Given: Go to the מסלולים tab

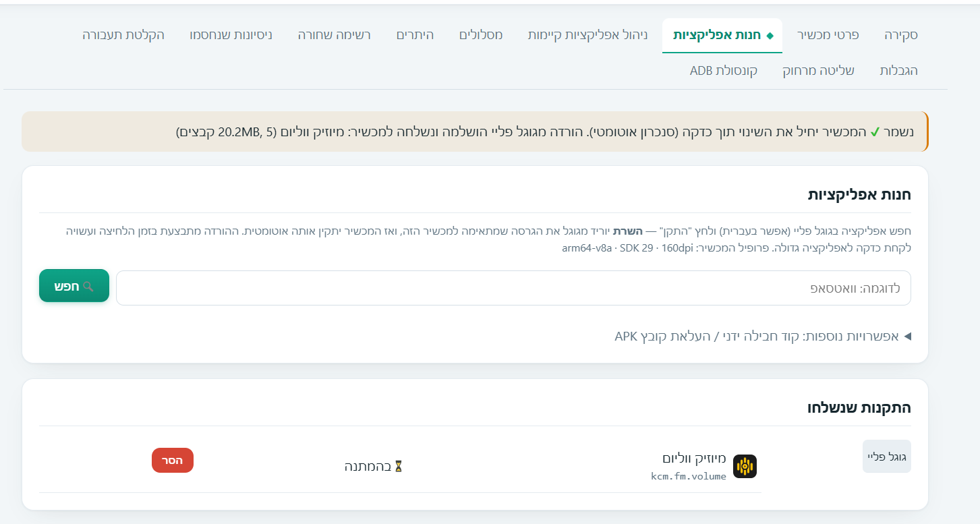Looking at the screenshot, I should pos(481,35).
